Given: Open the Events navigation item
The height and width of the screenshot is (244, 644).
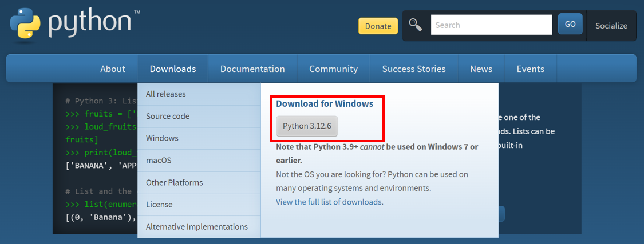Looking at the screenshot, I should click(x=530, y=69).
